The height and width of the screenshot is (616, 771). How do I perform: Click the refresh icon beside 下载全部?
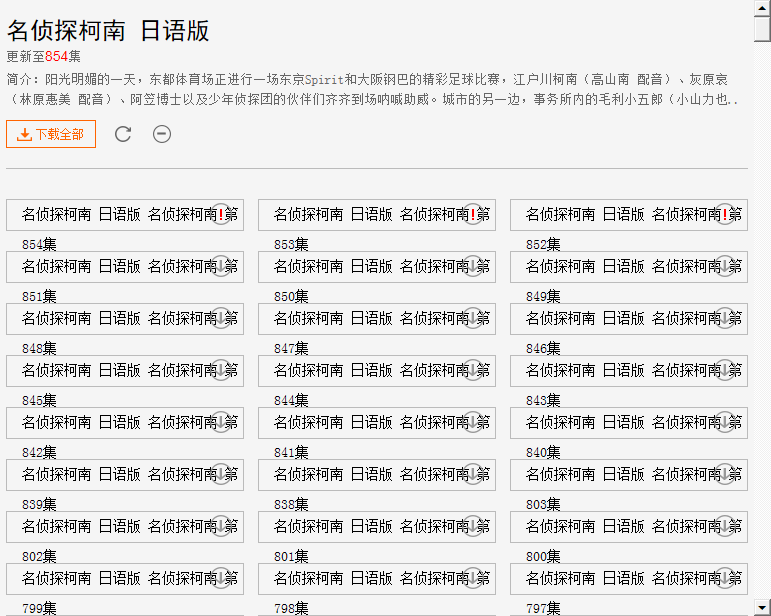[123, 134]
